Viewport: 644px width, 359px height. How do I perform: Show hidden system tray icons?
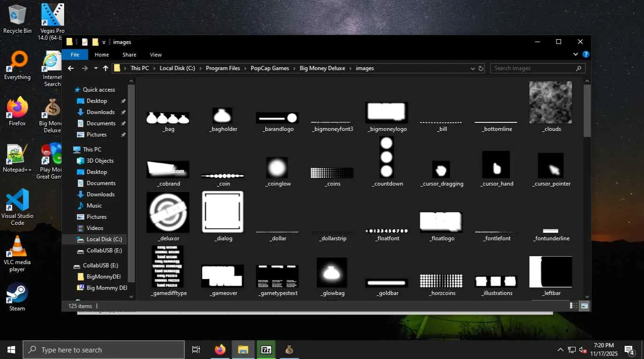[560, 350]
